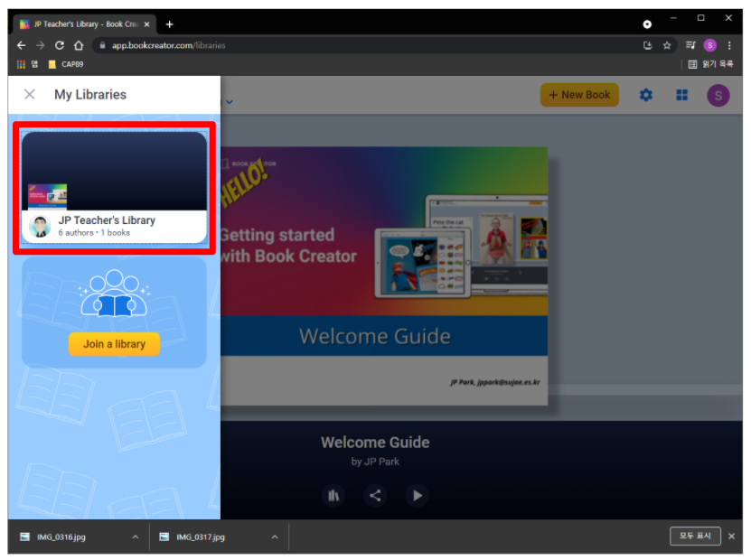
Task: Reload the page
Action: (x=60, y=45)
